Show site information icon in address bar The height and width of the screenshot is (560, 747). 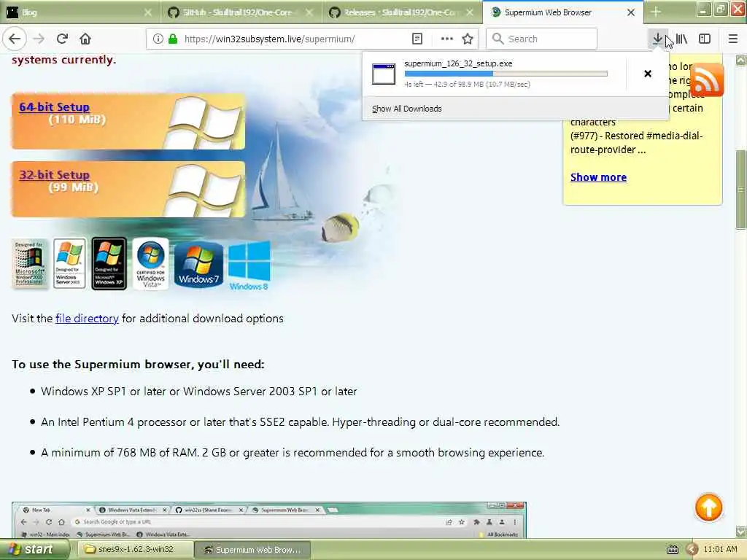158,39
